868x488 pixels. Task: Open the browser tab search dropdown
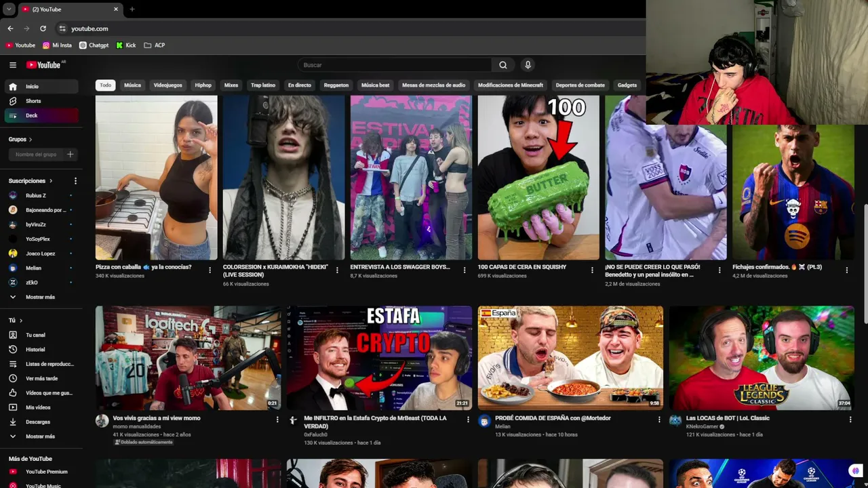pos(9,9)
